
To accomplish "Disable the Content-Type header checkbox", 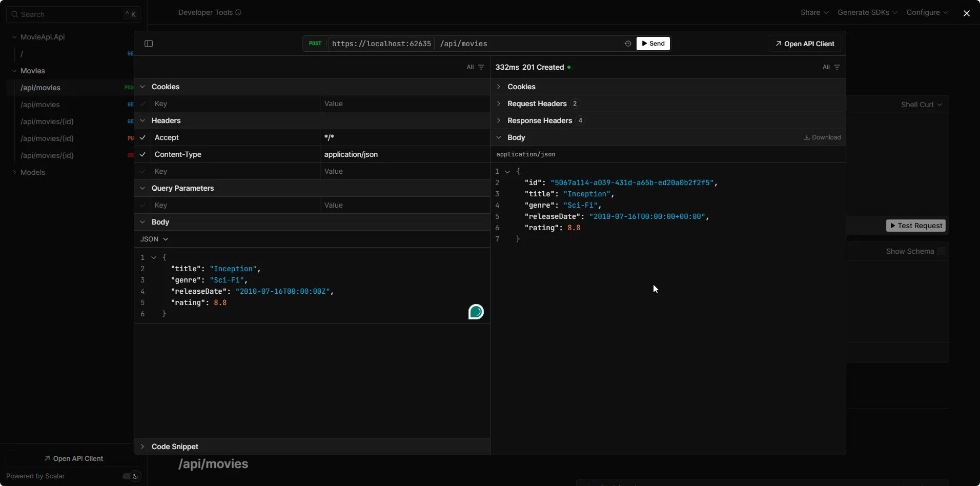I will 142,154.
